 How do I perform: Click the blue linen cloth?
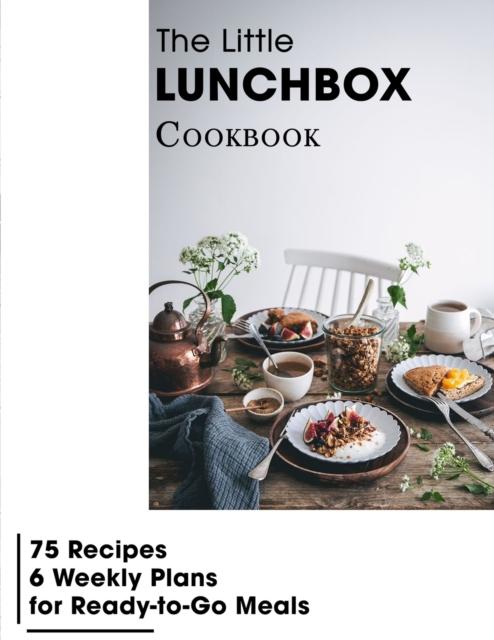[205, 449]
